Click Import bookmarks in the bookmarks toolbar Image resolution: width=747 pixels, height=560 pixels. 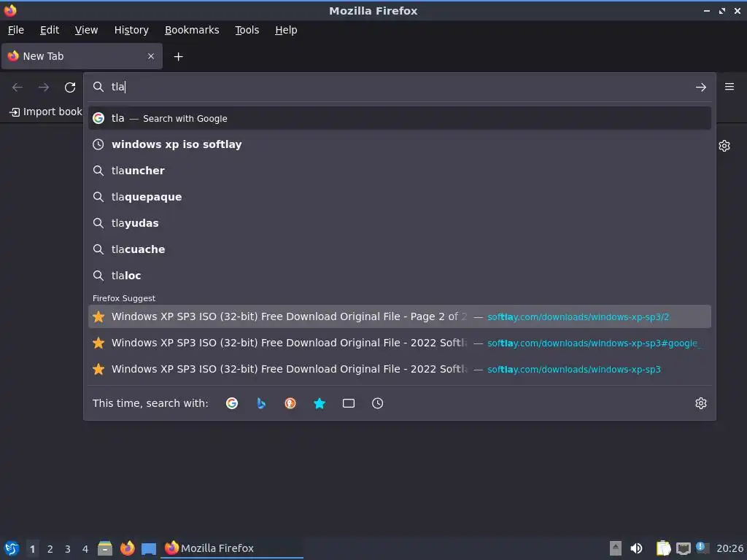coord(46,112)
